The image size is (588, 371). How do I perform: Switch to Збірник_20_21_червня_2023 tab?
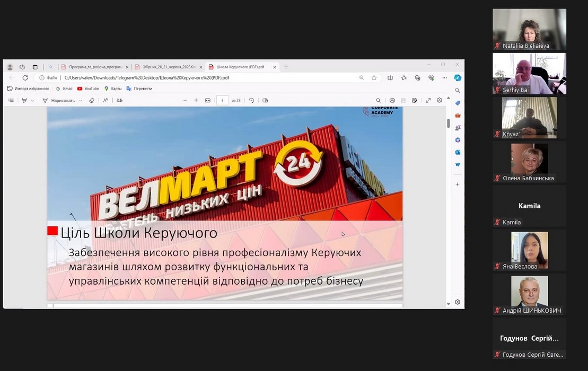(165, 67)
